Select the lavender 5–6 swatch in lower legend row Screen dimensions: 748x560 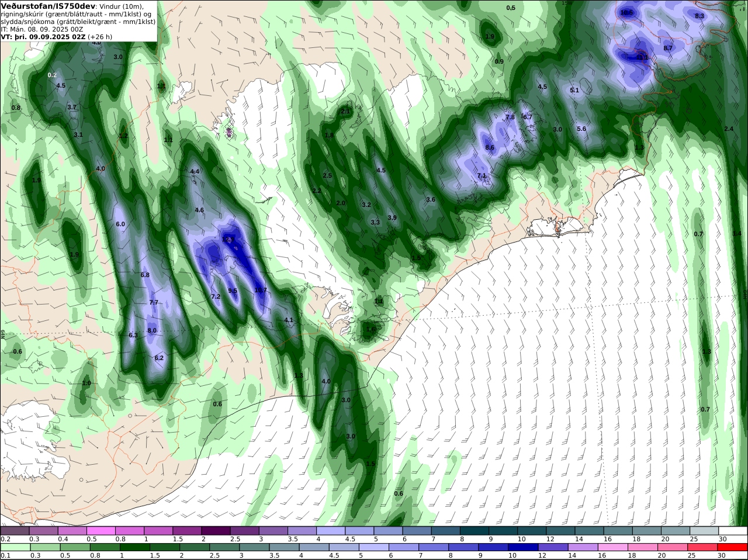(x=374, y=547)
